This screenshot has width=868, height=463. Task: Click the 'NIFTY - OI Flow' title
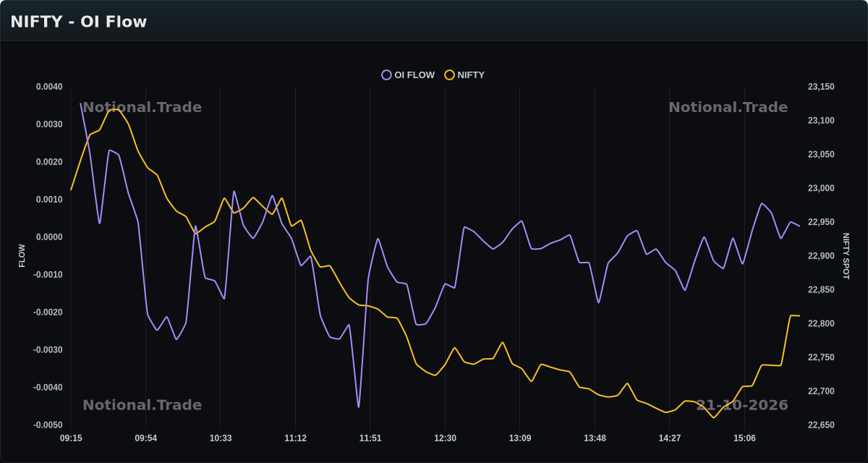(x=79, y=22)
